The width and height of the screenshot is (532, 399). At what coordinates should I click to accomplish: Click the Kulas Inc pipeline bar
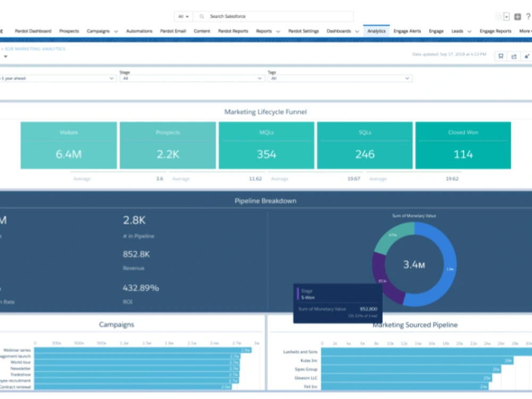point(417,361)
